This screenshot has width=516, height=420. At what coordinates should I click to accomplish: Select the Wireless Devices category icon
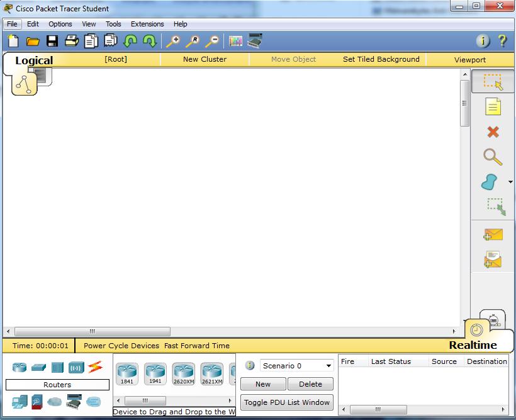tap(76, 367)
